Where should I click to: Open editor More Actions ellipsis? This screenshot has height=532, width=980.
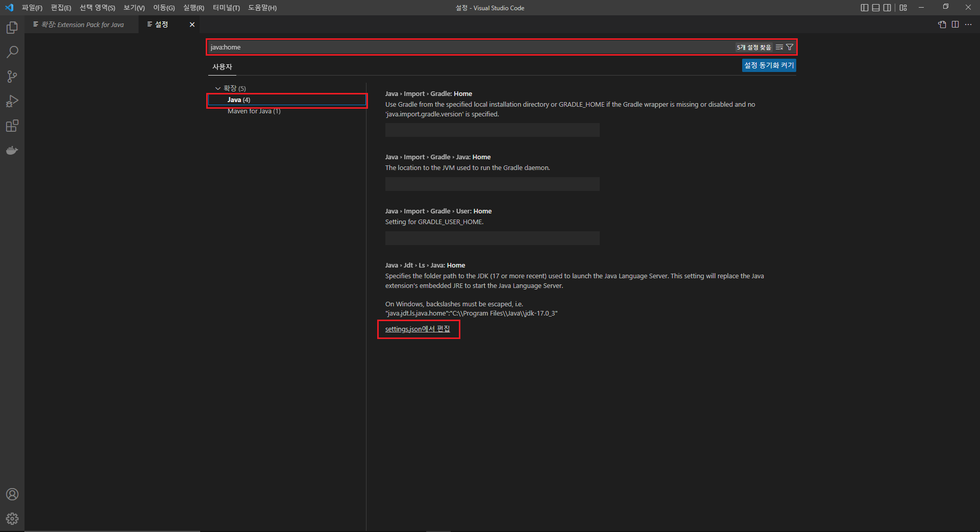coord(968,25)
